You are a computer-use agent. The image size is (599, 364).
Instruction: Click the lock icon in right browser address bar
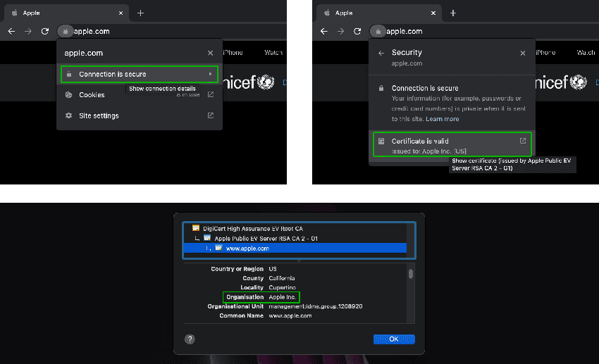[378, 31]
